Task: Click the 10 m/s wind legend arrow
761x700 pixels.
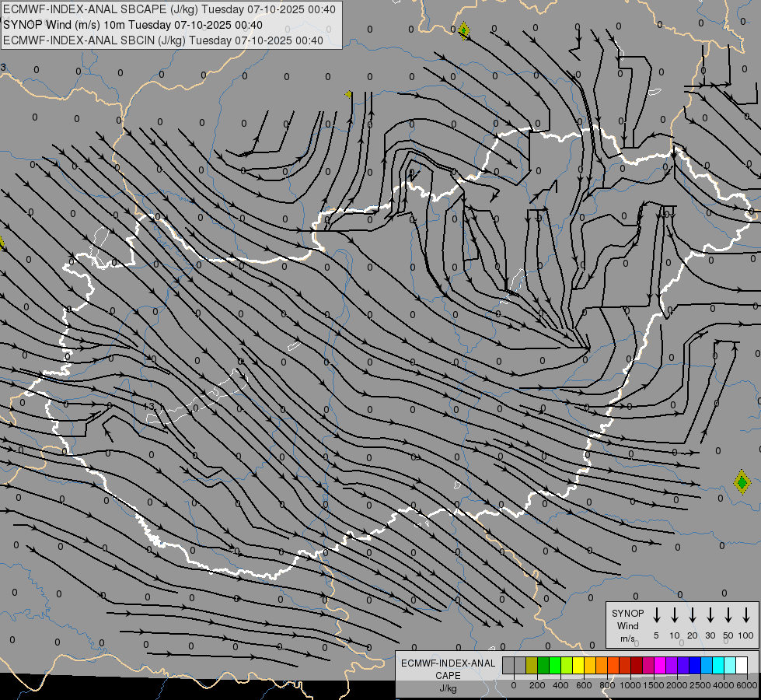Action: [675, 615]
